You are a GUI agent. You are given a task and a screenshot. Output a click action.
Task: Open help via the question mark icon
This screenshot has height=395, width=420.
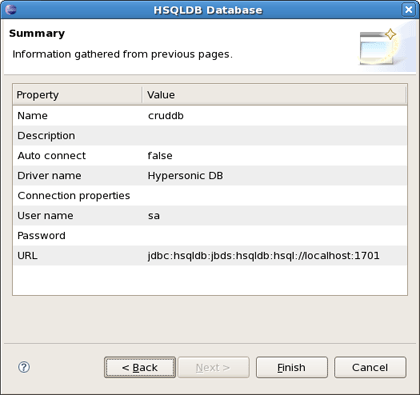point(24,367)
